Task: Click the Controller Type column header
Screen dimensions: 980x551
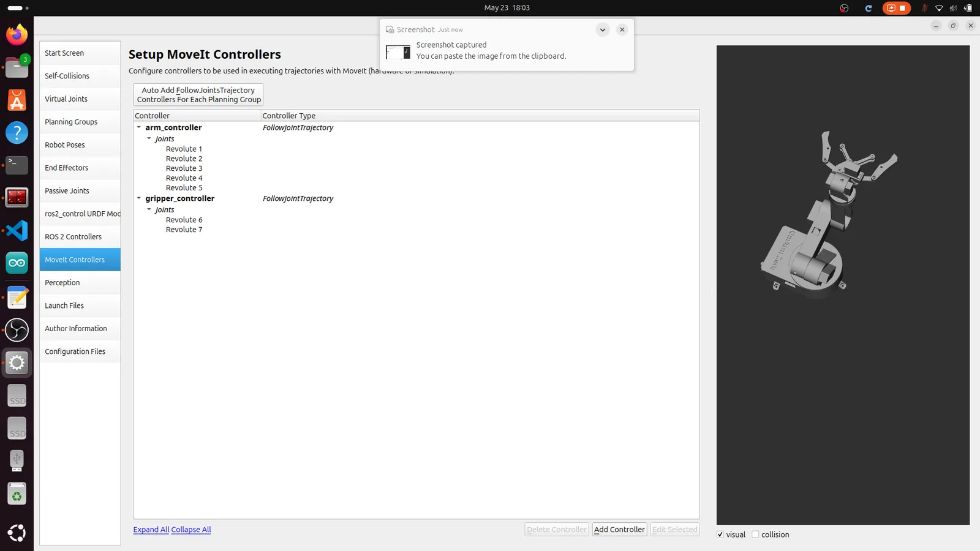Action: [480, 116]
